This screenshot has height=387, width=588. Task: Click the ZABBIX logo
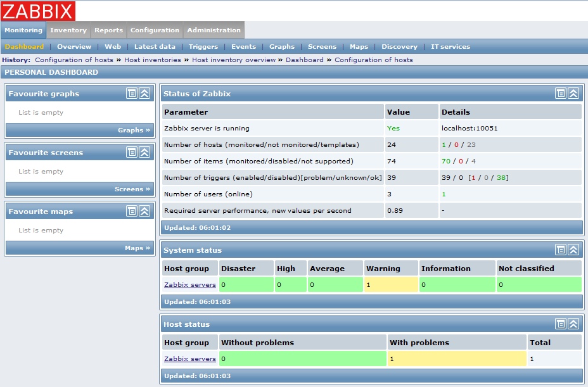pyautogui.click(x=38, y=11)
